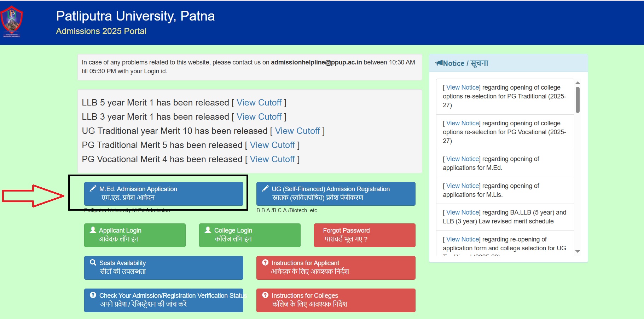This screenshot has height=319, width=644.
Task: View Cutoff for LLB 5 year Merit 1
Action: point(259,103)
